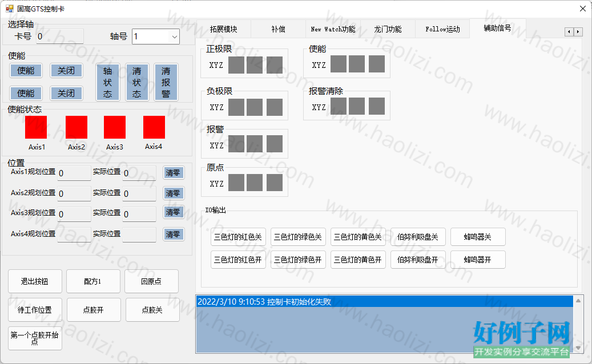
Task: Click the 报警 X indicator square
Action: (x=236, y=144)
